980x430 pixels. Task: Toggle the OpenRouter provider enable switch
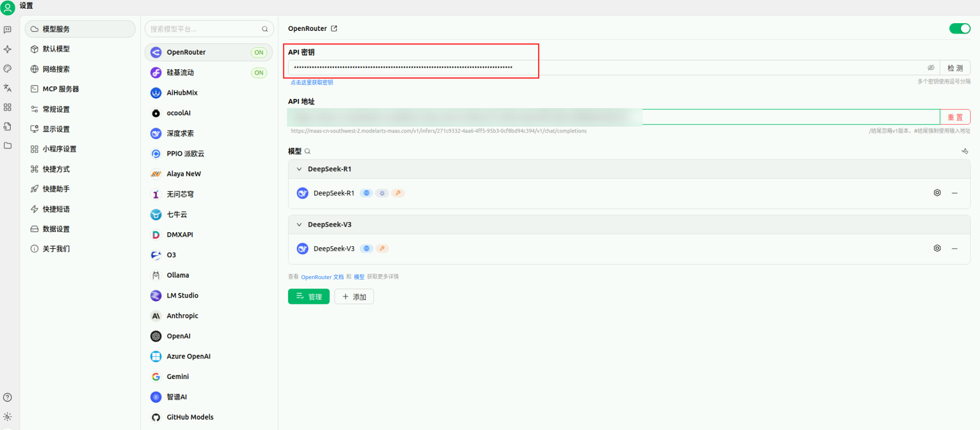tap(960, 28)
